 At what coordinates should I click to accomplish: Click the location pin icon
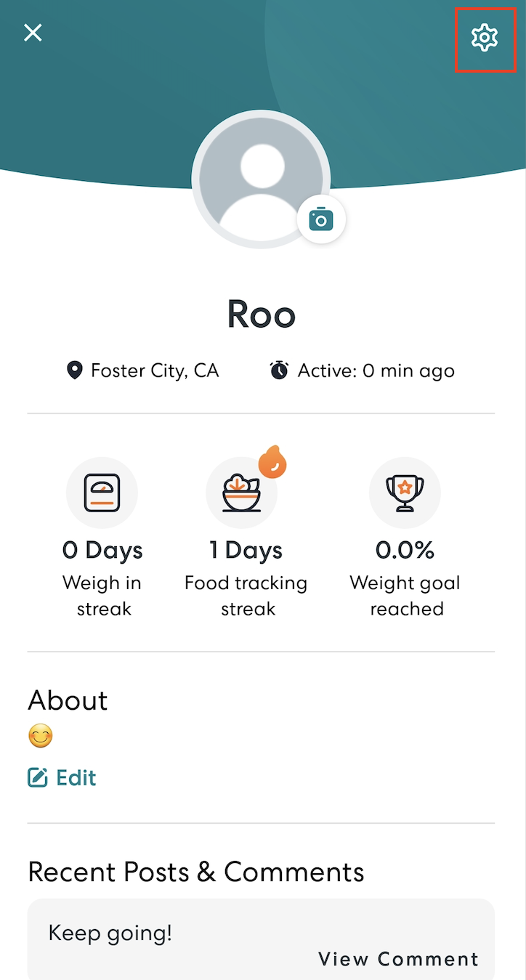[x=74, y=371]
